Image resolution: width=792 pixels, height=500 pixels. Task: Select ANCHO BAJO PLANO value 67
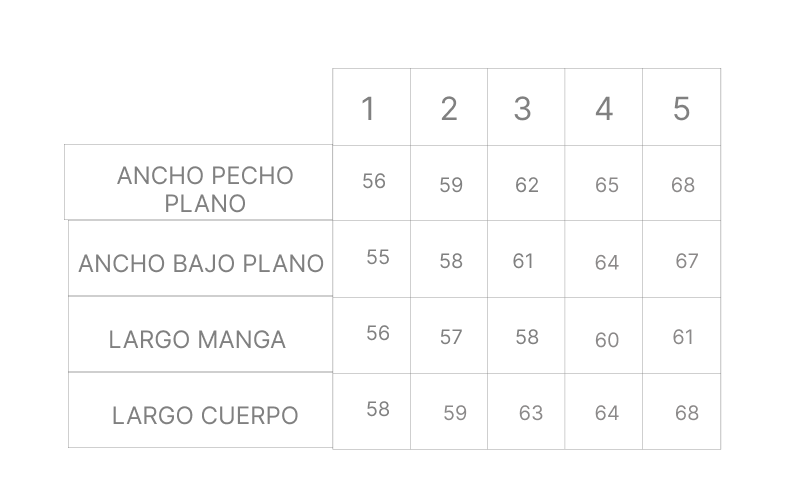[x=687, y=261]
